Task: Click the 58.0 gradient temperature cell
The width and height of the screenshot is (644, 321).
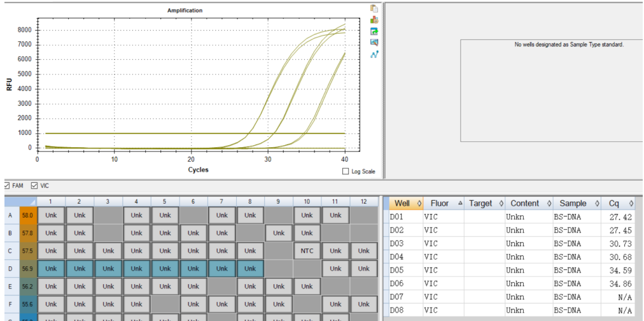Action: pyautogui.click(x=28, y=215)
